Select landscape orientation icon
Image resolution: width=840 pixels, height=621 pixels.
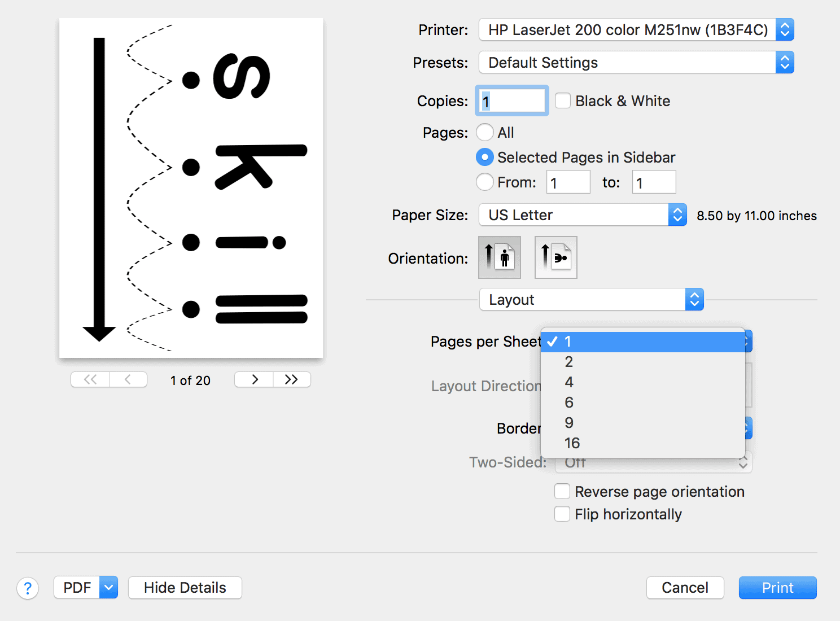(556, 257)
